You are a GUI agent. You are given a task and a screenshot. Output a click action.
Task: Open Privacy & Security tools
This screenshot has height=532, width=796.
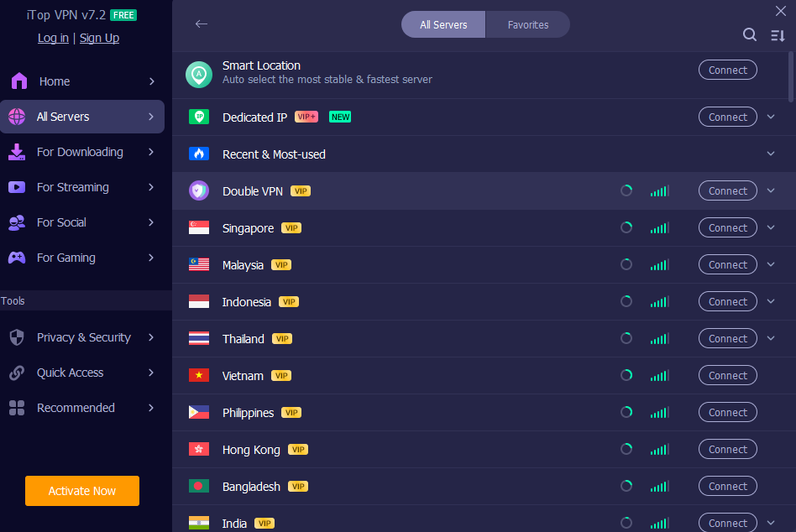(x=82, y=337)
